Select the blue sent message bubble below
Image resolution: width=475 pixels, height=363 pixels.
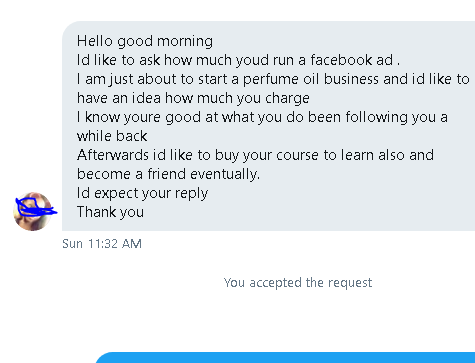pos(285,357)
